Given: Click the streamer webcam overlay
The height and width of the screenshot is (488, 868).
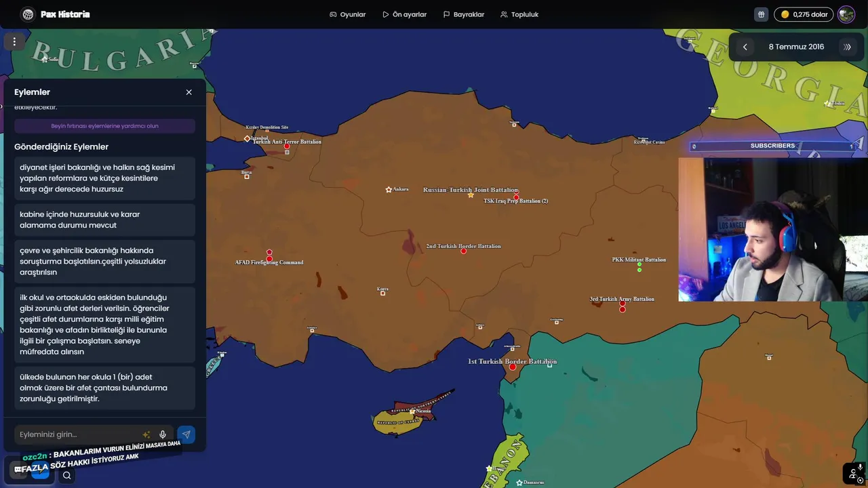Looking at the screenshot, I should [773, 230].
